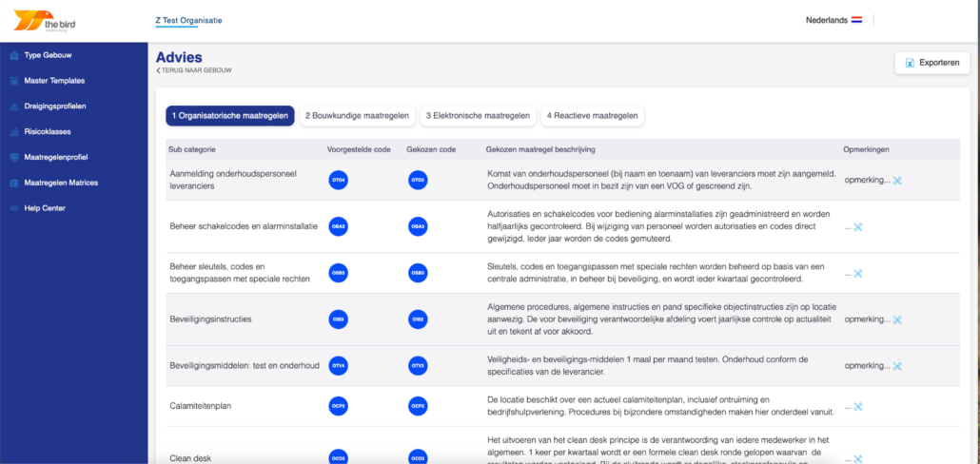Click the export file icon in Exporteren button

pyautogui.click(x=911, y=63)
